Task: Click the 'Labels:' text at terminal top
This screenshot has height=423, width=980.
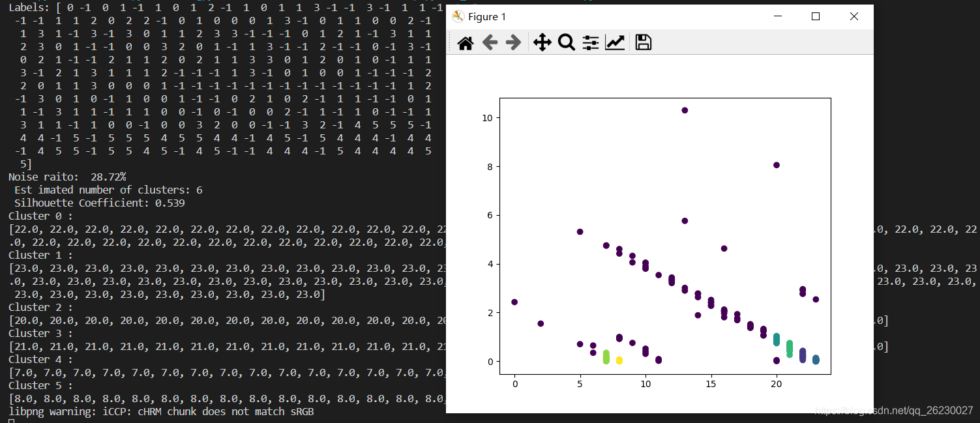Action: pos(29,7)
